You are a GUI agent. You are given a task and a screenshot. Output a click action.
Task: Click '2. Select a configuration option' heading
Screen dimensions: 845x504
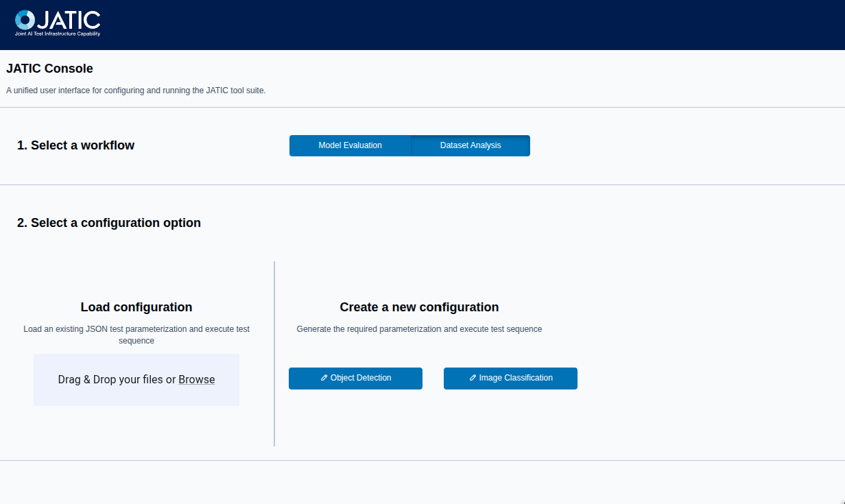point(109,223)
